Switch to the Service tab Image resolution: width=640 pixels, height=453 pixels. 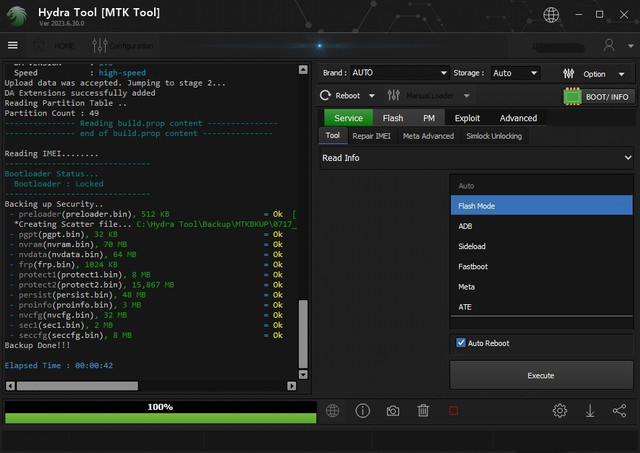point(348,118)
